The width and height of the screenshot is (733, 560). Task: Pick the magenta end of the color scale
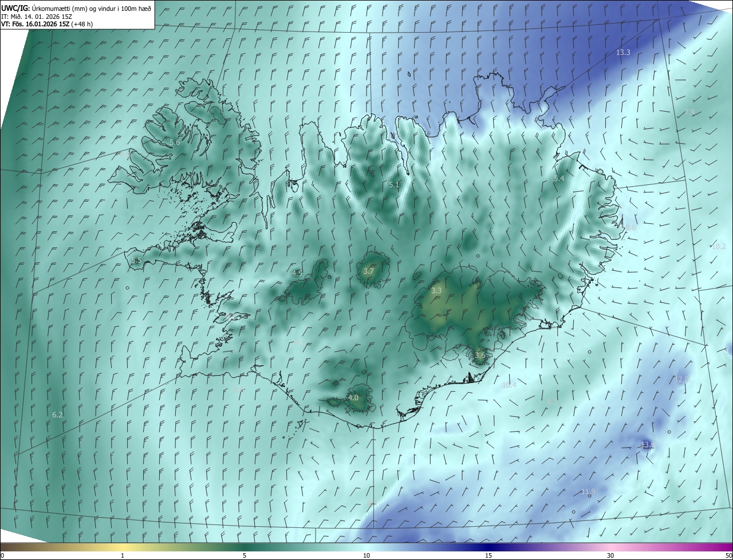point(726,547)
